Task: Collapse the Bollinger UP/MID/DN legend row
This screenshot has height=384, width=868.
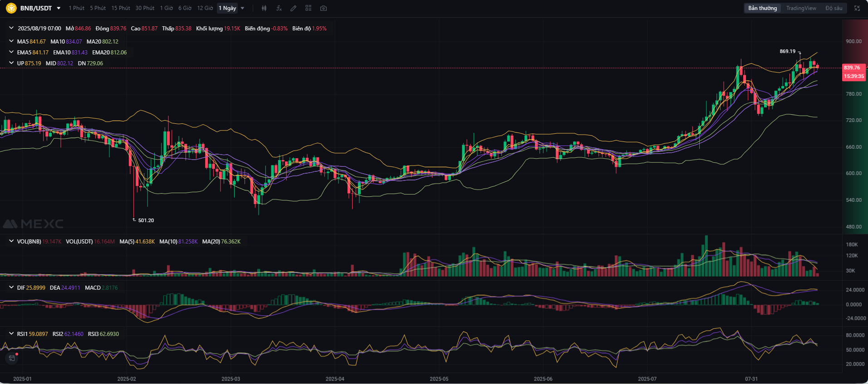Action: [x=11, y=63]
